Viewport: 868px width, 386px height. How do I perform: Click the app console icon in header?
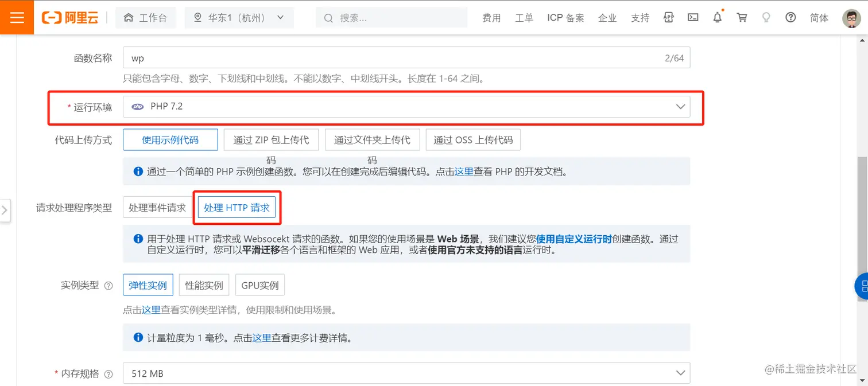668,17
